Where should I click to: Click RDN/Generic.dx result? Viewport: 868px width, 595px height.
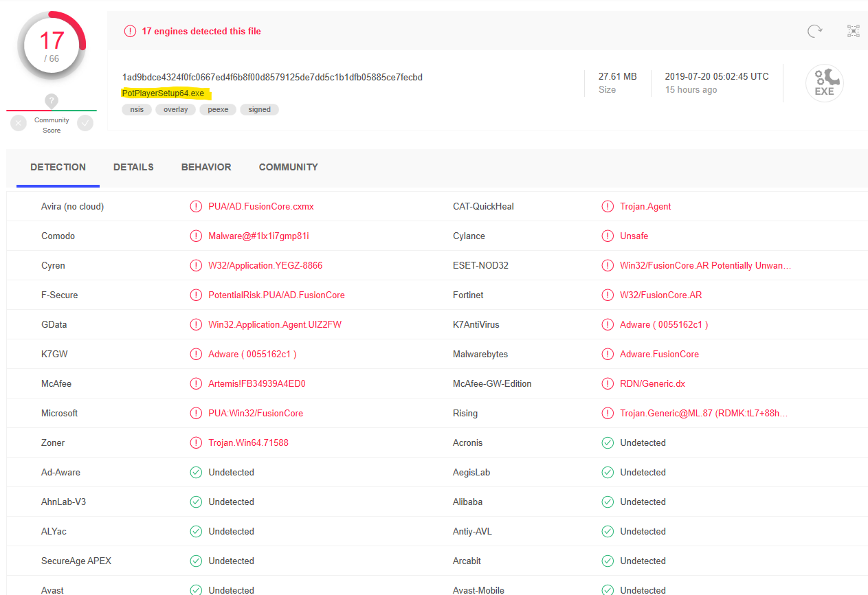click(x=653, y=383)
